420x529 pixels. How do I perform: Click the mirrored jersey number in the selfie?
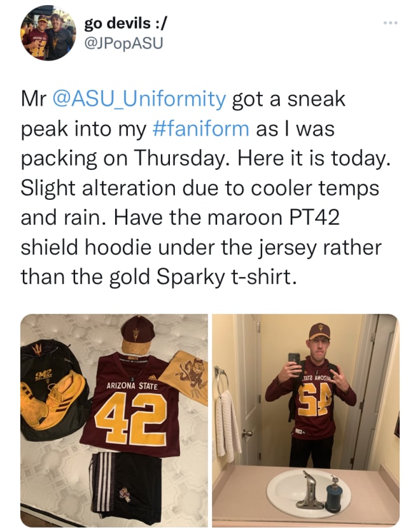(316, 400)
